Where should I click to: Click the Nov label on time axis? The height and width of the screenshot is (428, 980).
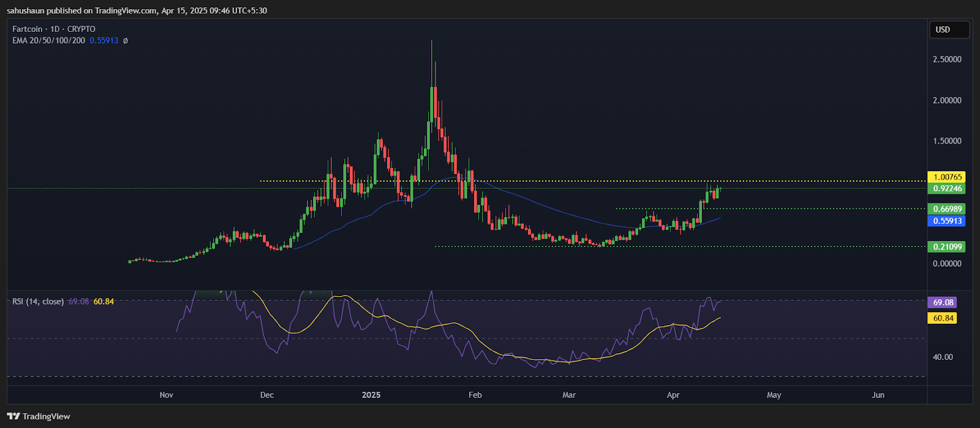click(x=166, y=395)
